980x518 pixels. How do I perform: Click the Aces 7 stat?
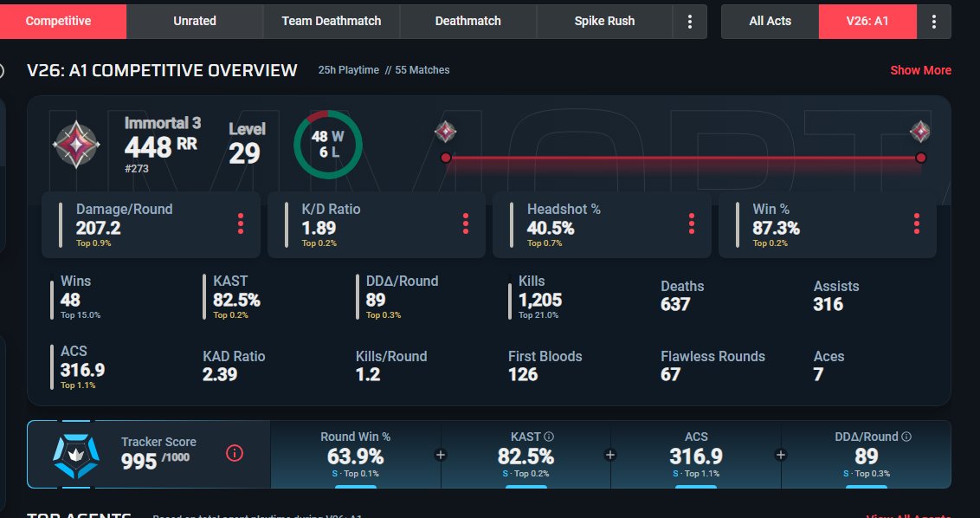tap(828, 366)
